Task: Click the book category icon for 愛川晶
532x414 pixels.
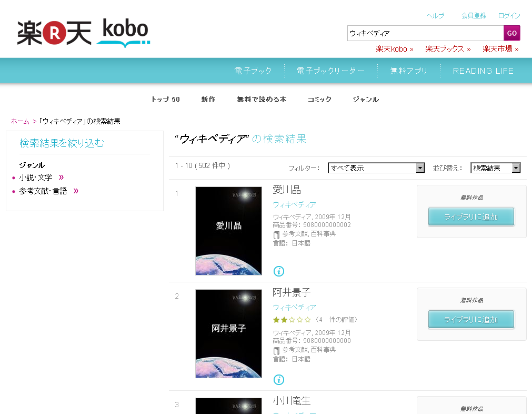Action: [x=276, y=234]
